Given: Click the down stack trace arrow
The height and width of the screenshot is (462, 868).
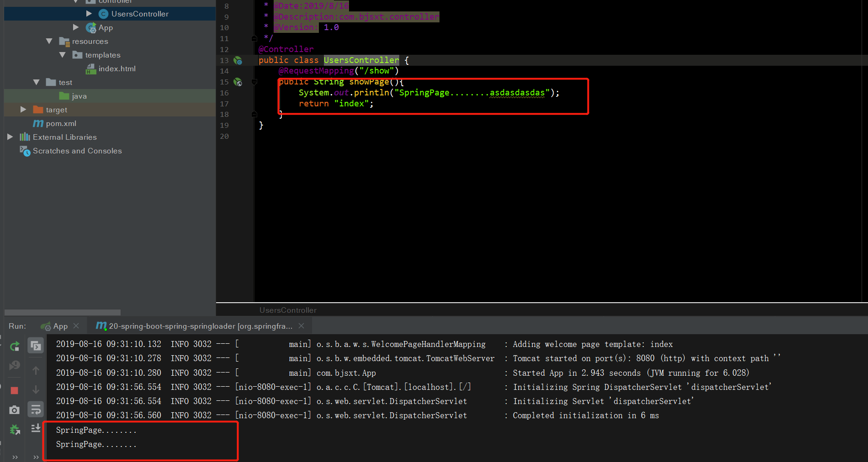Looking at the screenshot, I should pyautogui.click(x=36, y=389).
